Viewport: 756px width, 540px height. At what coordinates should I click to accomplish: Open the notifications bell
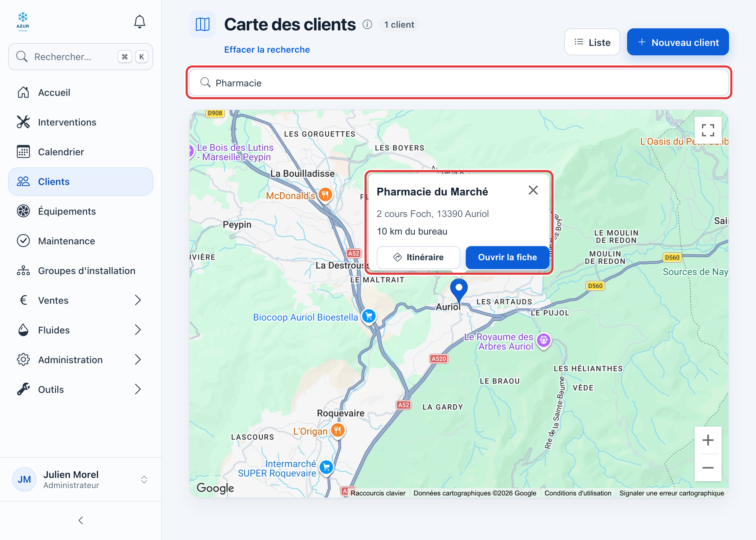tap(139, 22)
